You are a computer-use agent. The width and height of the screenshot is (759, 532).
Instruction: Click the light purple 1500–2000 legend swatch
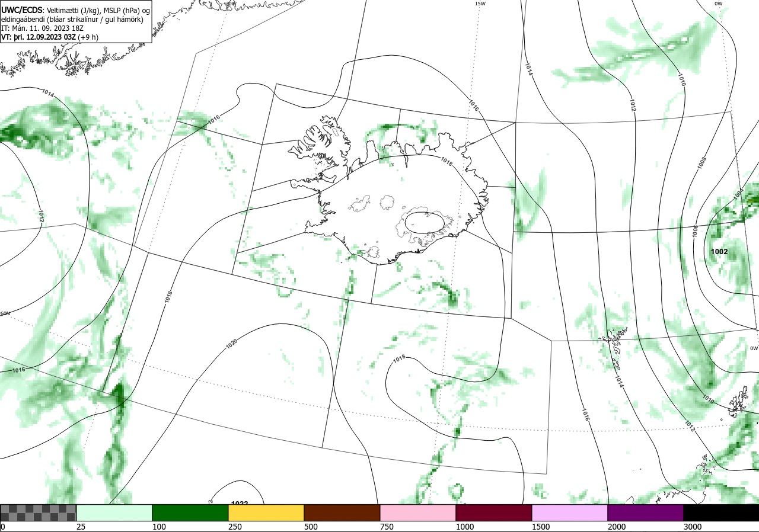(x=570, y=512)
